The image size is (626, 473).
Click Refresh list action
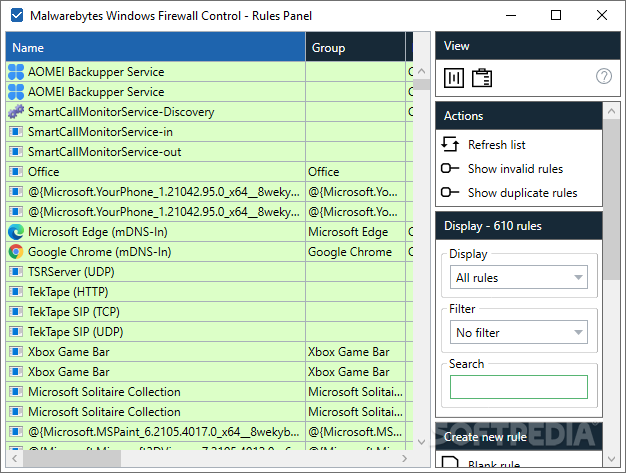click(x=497, y=144)
